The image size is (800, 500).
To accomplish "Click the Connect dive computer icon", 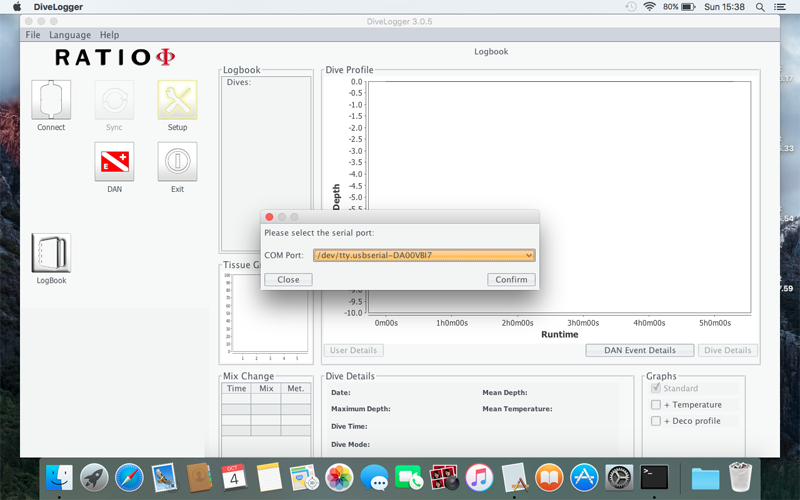I will click(x=51, y=99).
